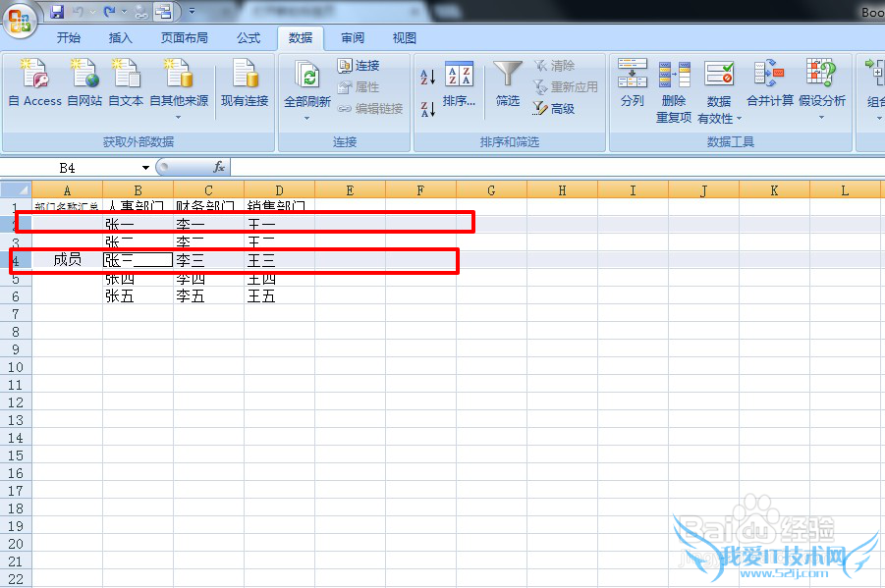Select cell containing 李三
This screenshot has width=885, height=588.
(208, 260)
